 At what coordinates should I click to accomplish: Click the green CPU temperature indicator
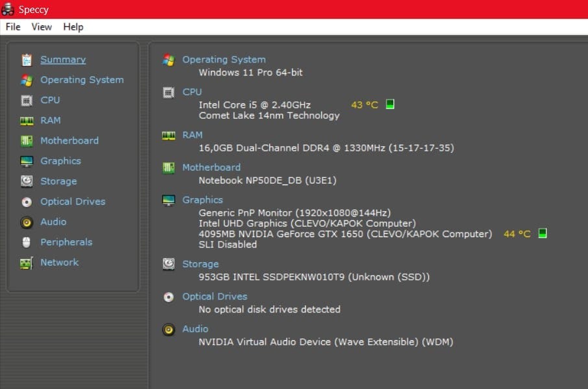point(390,104)
